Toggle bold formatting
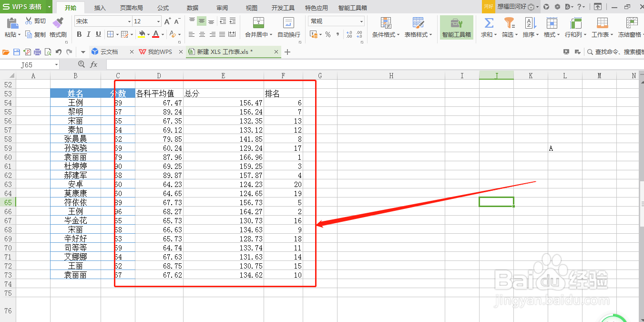The image size is (644, 322). [79, 34]
